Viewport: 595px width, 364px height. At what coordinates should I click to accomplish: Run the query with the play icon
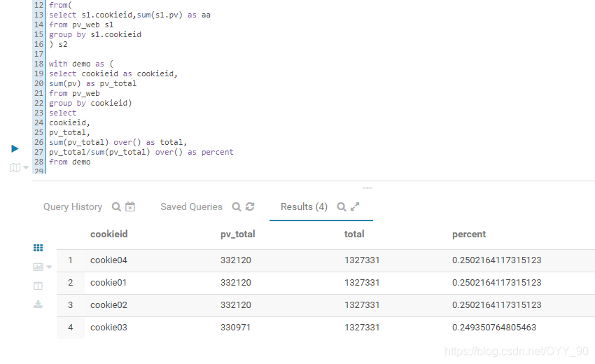15,148
